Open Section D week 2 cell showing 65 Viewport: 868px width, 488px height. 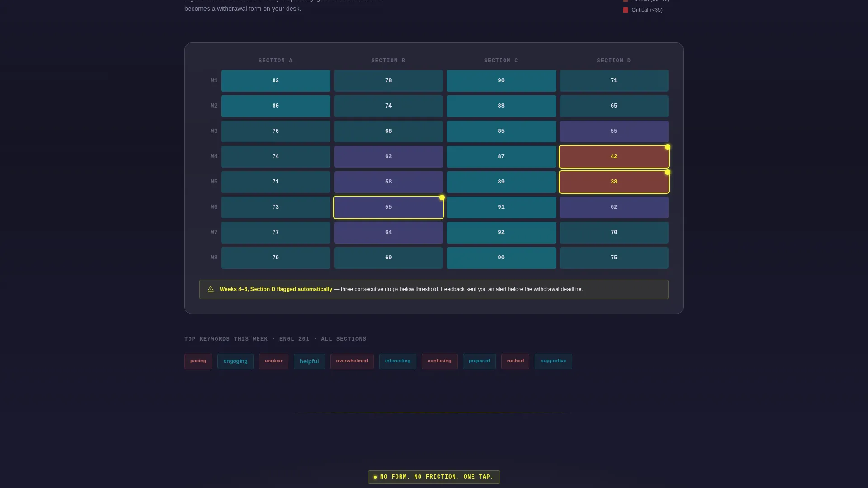(x=614, y=106)
